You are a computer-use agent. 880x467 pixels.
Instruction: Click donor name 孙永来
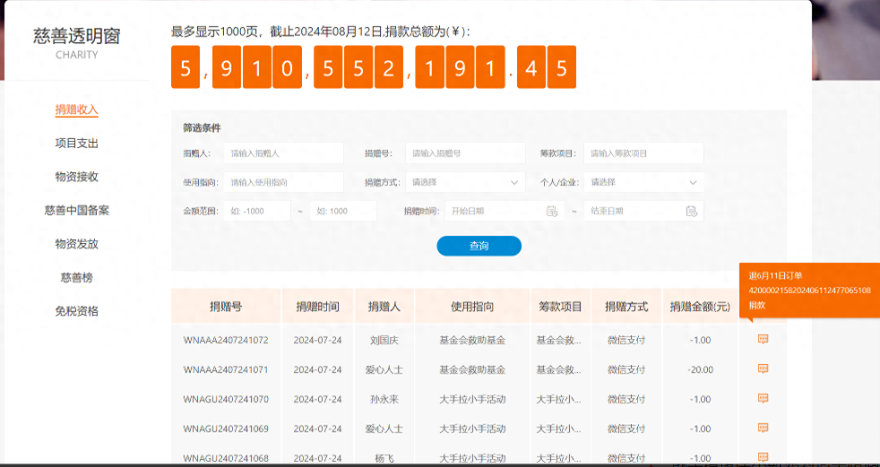click(x=384, y=400)
